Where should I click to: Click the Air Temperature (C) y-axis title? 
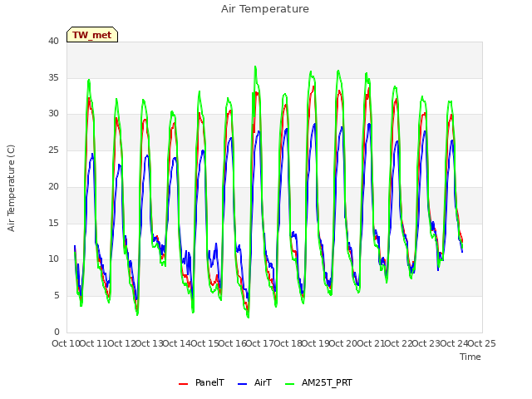(x=11, y=189)
